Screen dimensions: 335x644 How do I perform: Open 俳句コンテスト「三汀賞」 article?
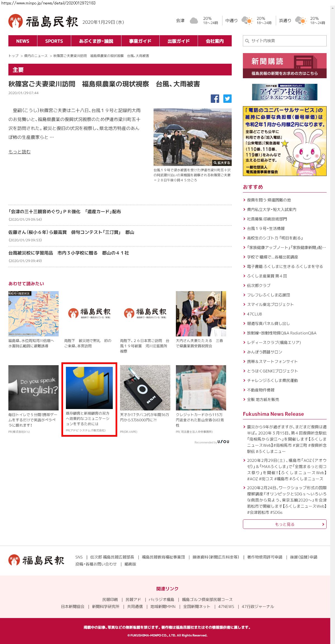pyautogui.click(x=71, y=232)
